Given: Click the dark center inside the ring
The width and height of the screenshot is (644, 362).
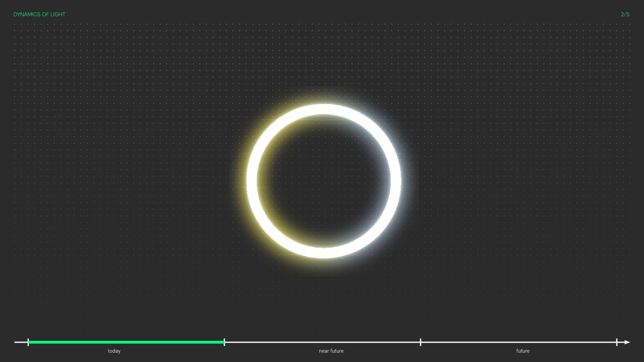Looking at the screenshot, I should click(323, 181).
